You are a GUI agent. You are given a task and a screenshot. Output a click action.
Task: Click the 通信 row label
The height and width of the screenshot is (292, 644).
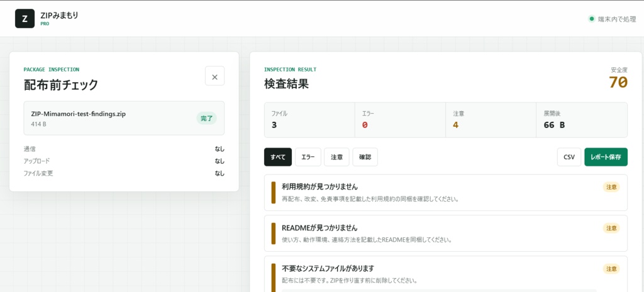(30, 149)
